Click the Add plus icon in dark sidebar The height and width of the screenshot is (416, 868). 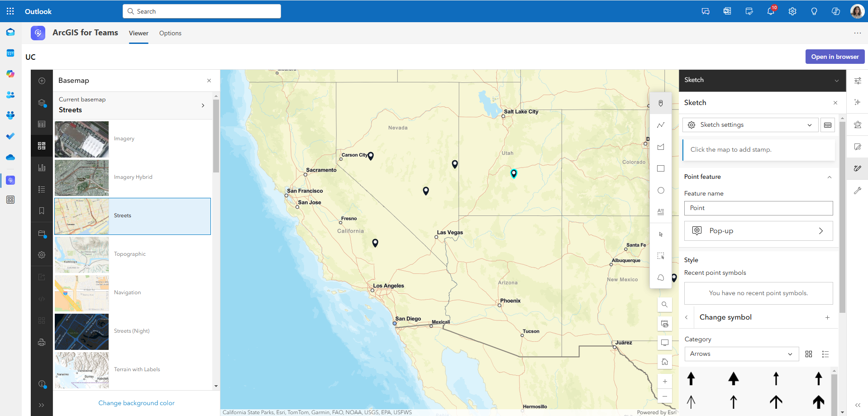coord(42,81)
